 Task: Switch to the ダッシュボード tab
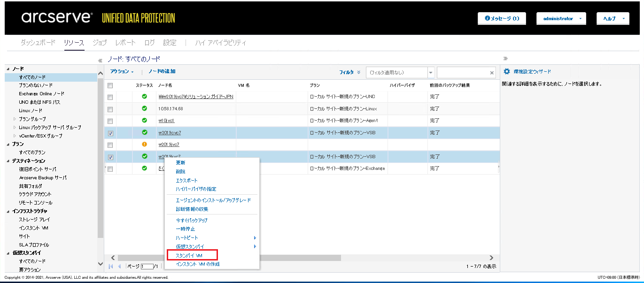pyautogui.click(x=38, y=43)
